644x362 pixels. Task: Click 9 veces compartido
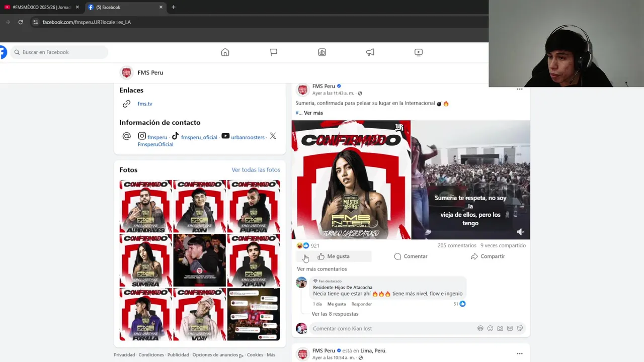503,245
